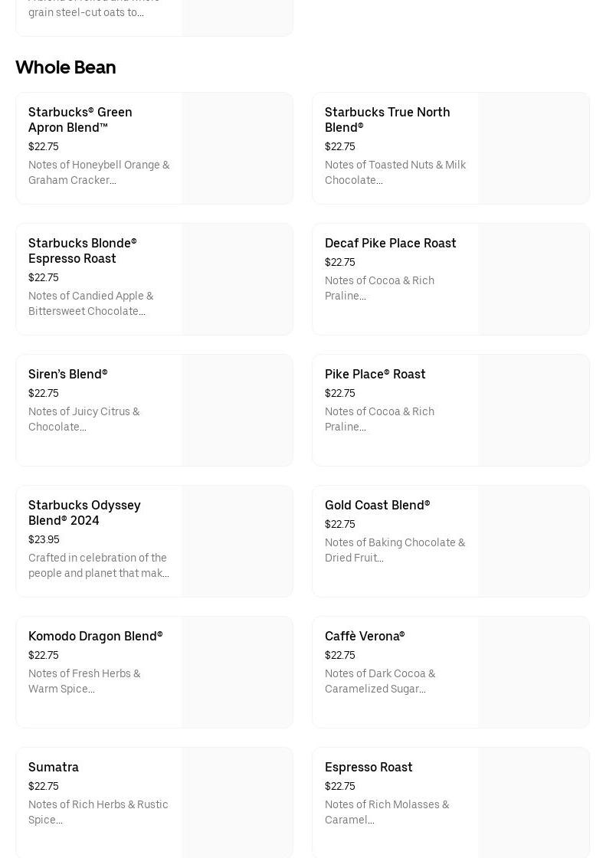Screen dimensions: 616x858
Task: Open Komodo Dragon Blend item
Action: click(95, 636)
